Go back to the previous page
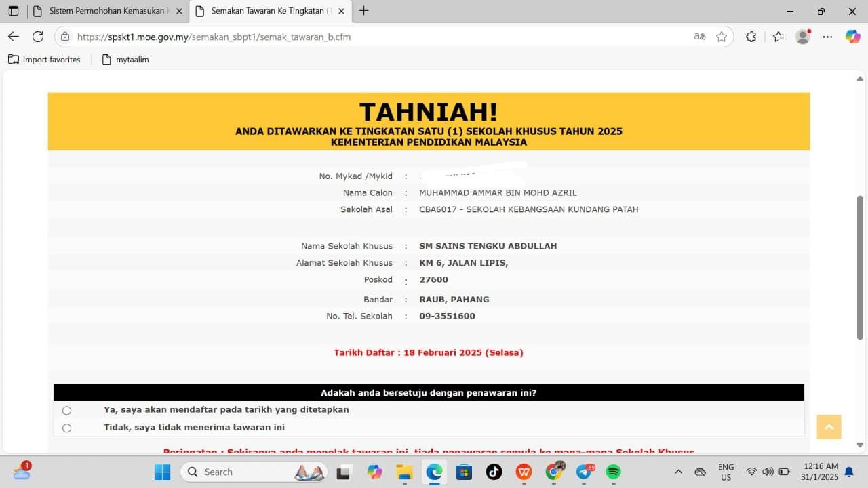The width and height of the screenshot is (868, 488). (14, 37)
